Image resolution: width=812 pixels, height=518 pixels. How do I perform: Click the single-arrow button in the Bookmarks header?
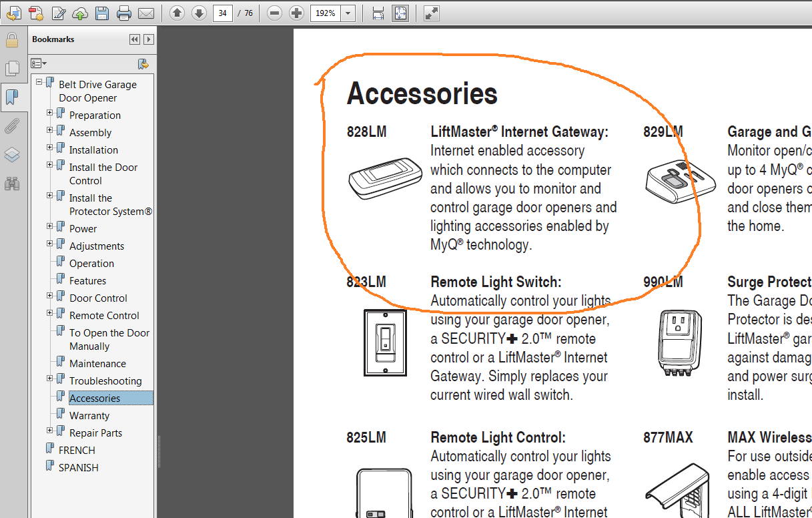(x=148, y=39)
